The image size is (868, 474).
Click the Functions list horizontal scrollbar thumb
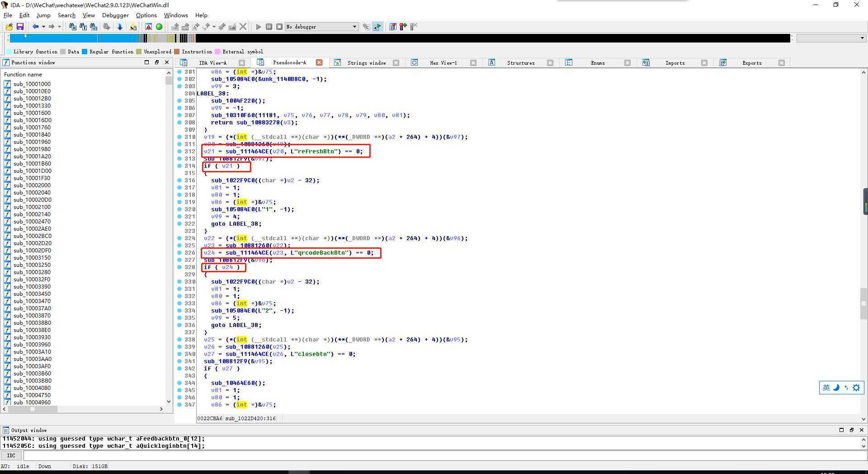pyautogui.click(x=33, y=409)
